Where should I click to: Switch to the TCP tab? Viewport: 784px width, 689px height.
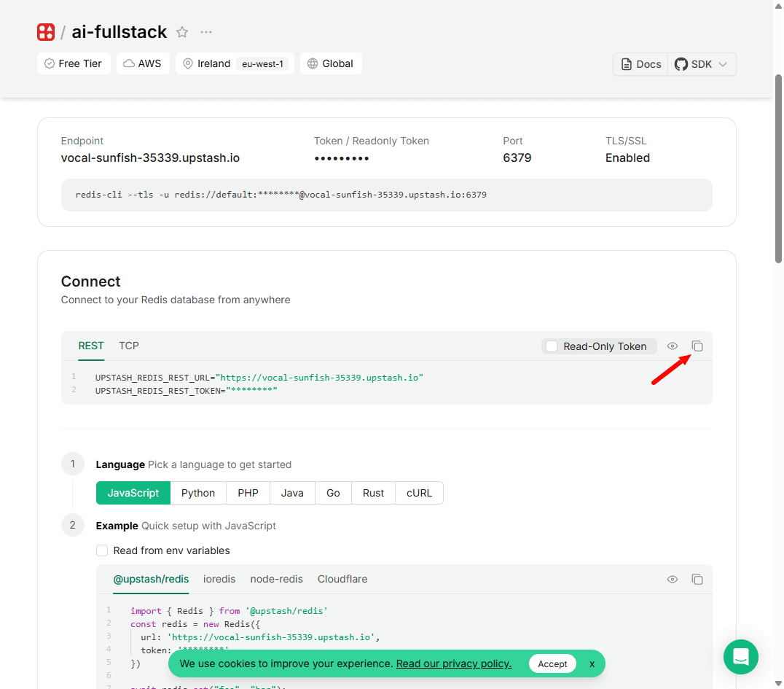point(129,346)
